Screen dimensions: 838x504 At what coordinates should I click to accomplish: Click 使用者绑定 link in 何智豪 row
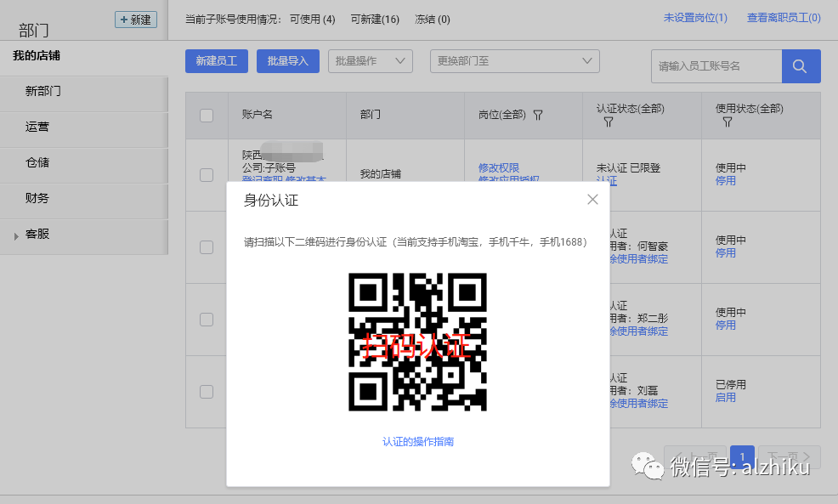639,259
